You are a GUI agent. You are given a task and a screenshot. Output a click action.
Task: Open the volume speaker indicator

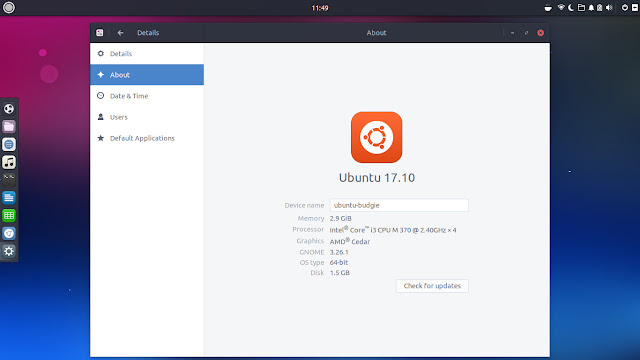point(609,8)
